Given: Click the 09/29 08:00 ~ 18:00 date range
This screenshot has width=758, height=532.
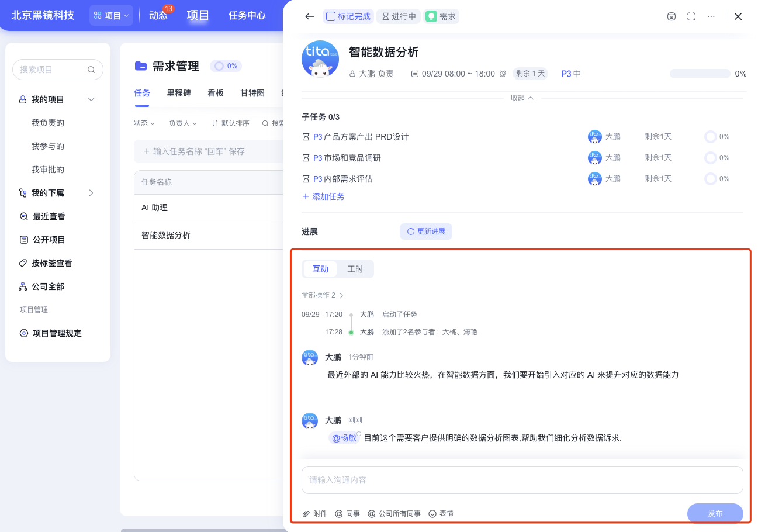Looking at the screenshot, I should 453,74.
